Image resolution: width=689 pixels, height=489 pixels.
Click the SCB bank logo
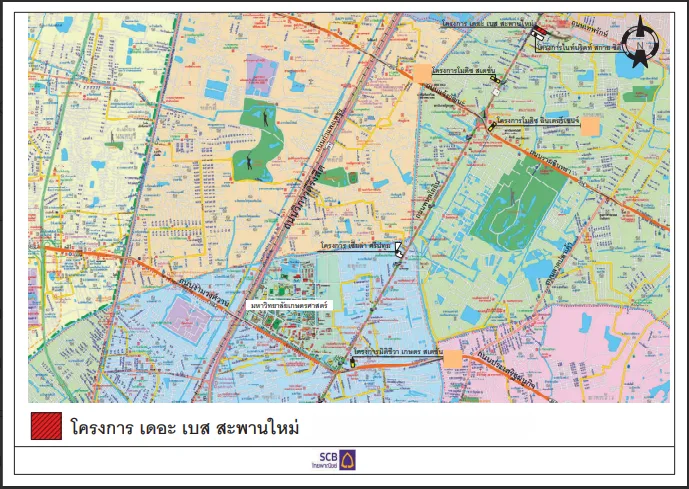tap(334, 460)
